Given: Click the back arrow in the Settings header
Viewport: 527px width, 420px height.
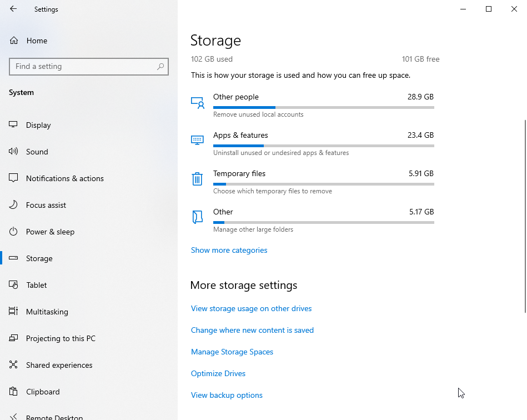Looking at the screenshot, I should 13,9.
